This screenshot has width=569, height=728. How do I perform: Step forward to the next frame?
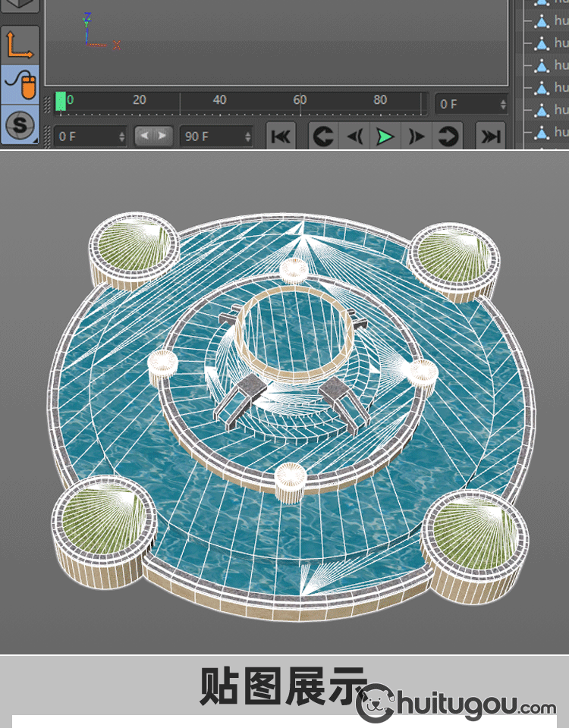pos(417,136)
